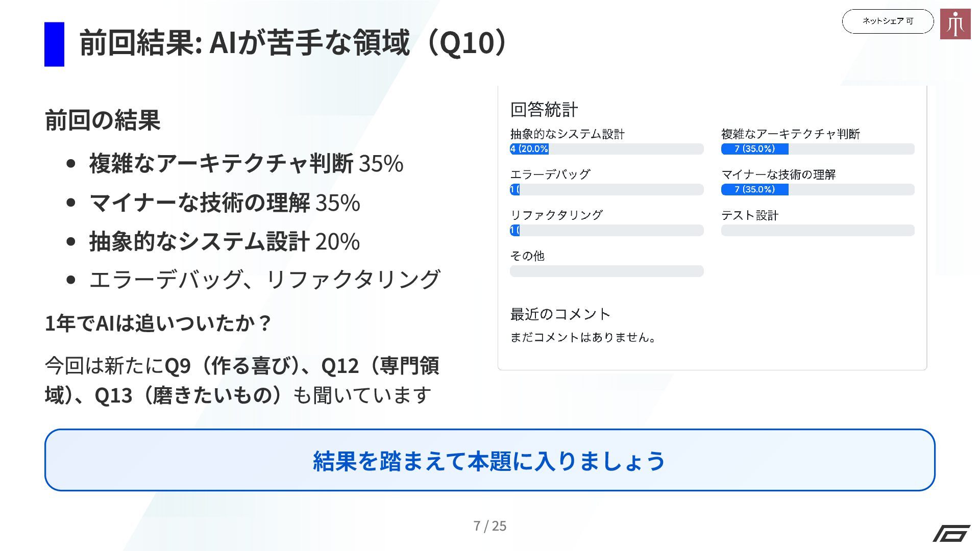Click the bullet エラーデバッグ、リファクタリング

(264, 280)
